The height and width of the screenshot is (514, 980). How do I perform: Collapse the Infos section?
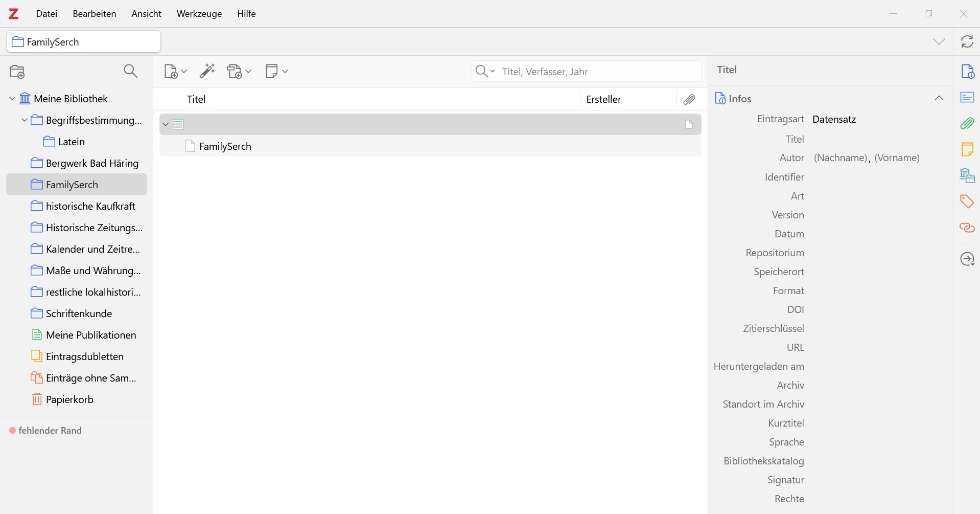coord(939,99)
